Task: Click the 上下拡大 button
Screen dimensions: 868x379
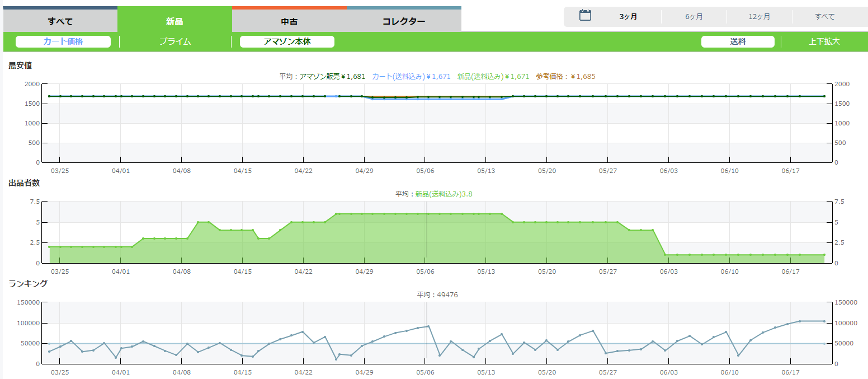Action: (824, 41)
